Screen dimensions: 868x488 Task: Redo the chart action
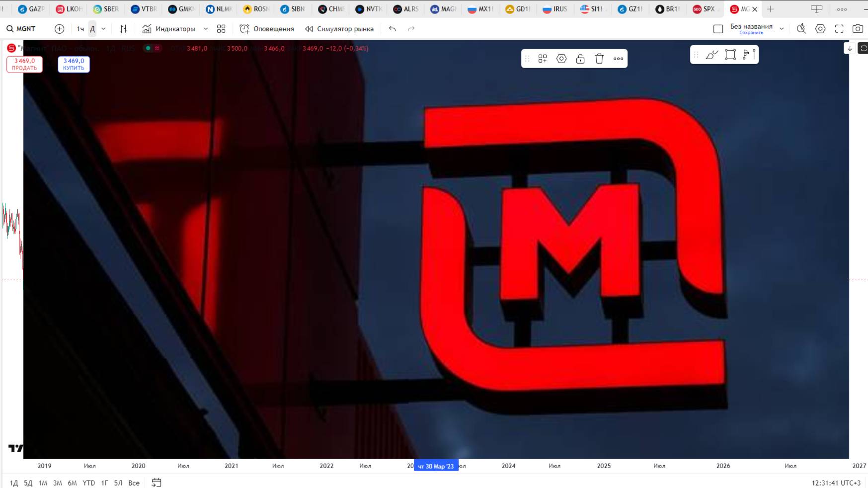click(x=411, y=29)
